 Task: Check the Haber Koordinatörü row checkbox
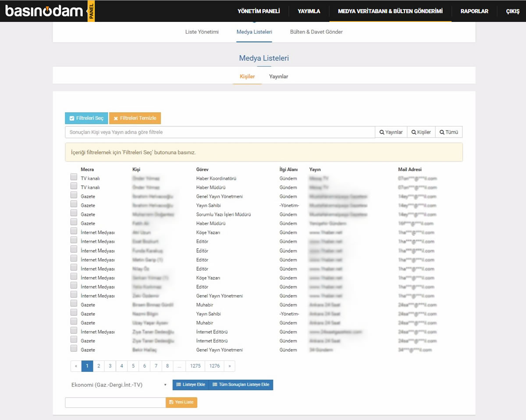74,177
